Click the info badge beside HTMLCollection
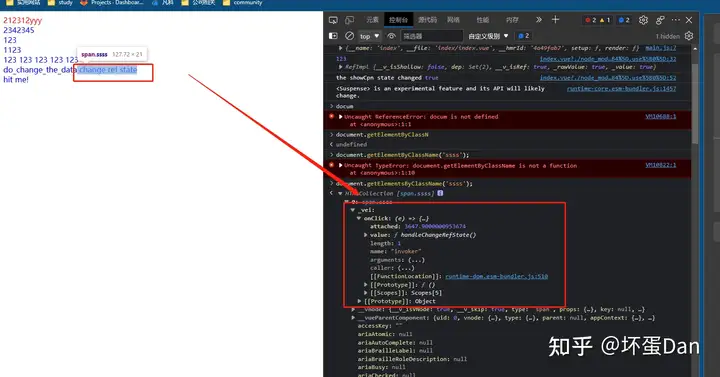Image resolution: width=720 pixels, height=377 pixels. (x=440, y=193)
